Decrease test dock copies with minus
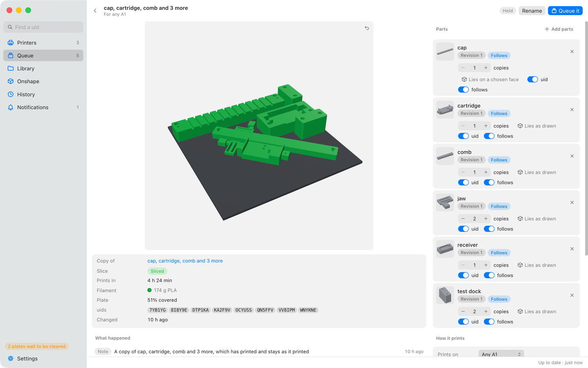This screenshot has width=588, height=368. (463, 312)
